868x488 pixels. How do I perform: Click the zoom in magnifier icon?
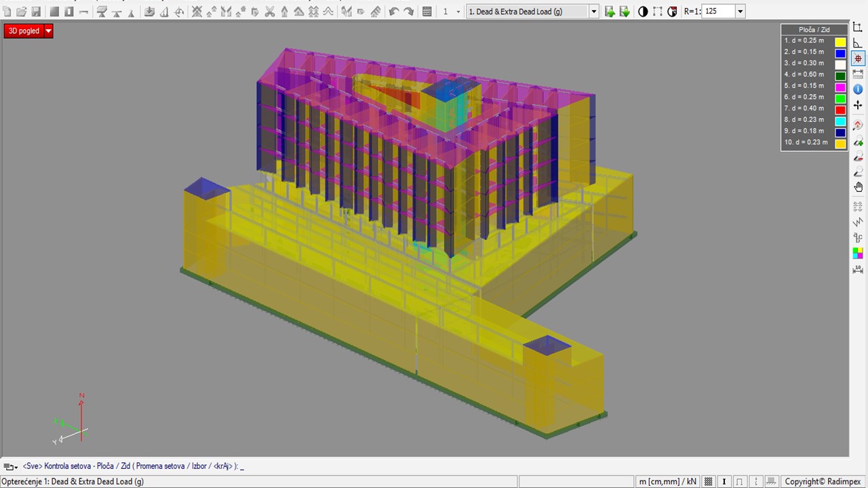[x=858, y=141]
